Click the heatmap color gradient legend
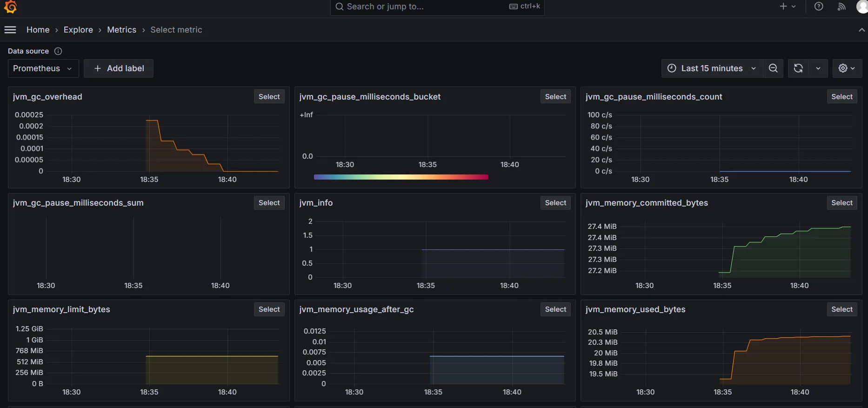This screenshot has width=868, height=408. coord(401,177)
